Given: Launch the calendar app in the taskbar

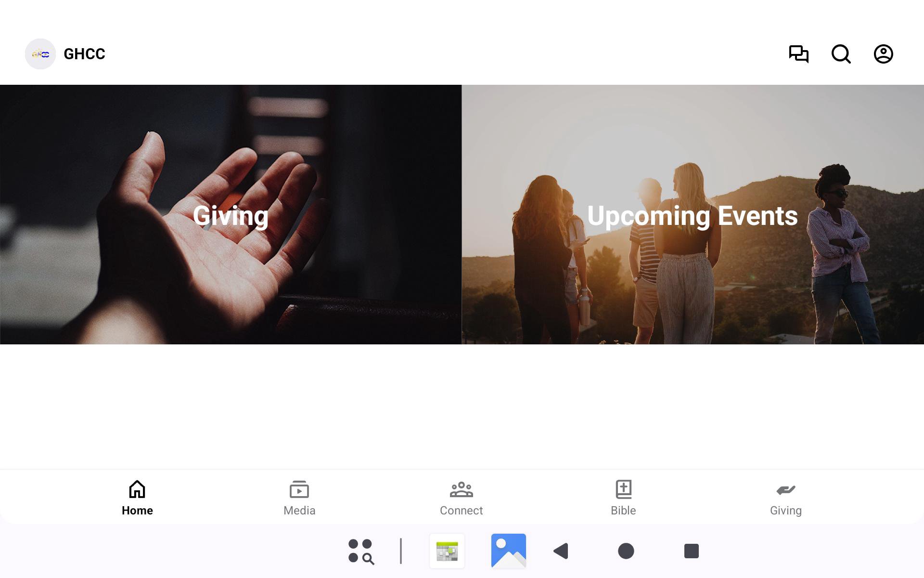Looking at the screenshot, I should point(447,551).
